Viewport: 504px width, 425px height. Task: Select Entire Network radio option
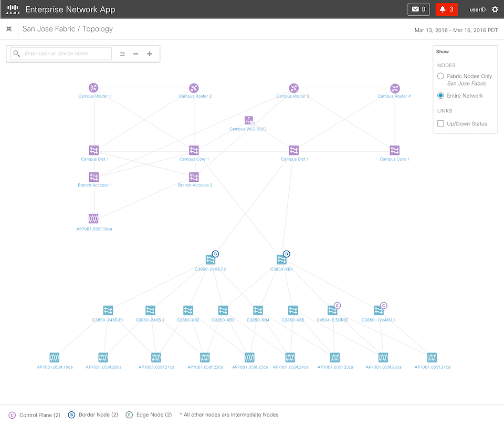[440, 96]
